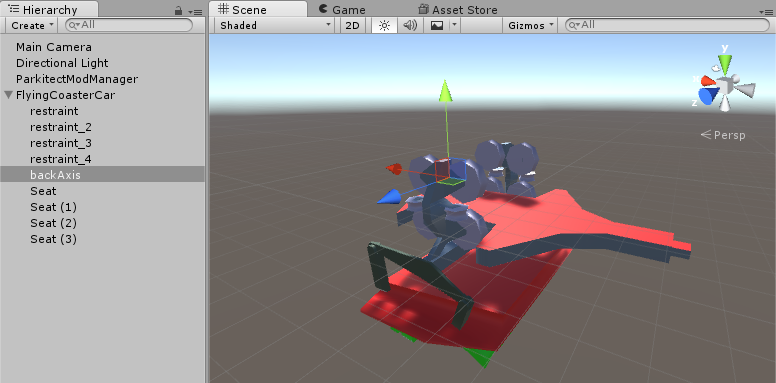This screenshot has width=776, height=383.
Task: Open the Create dropdown in Hierarchy
Action: (x=31, y=26)
